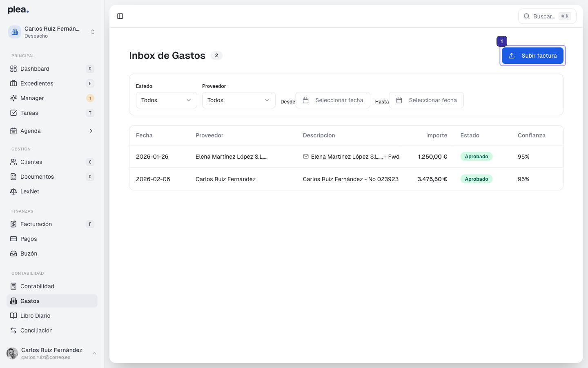This screenshot has width=588, height=368.
Task: Click the plea. logo
Action: [x=18, y=10]
